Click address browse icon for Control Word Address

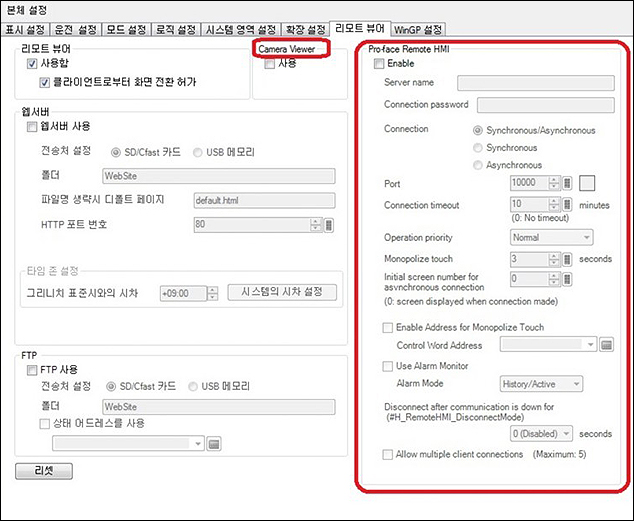(606, 345)
